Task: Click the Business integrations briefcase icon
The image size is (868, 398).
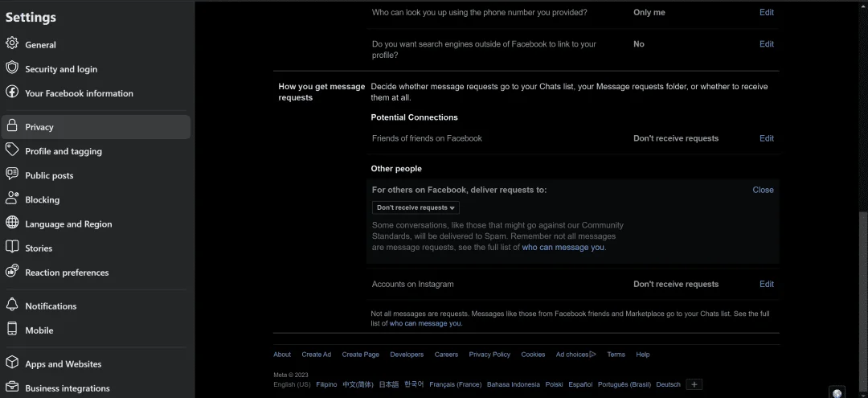Action: pyautogui.click(x=12, y=387)
